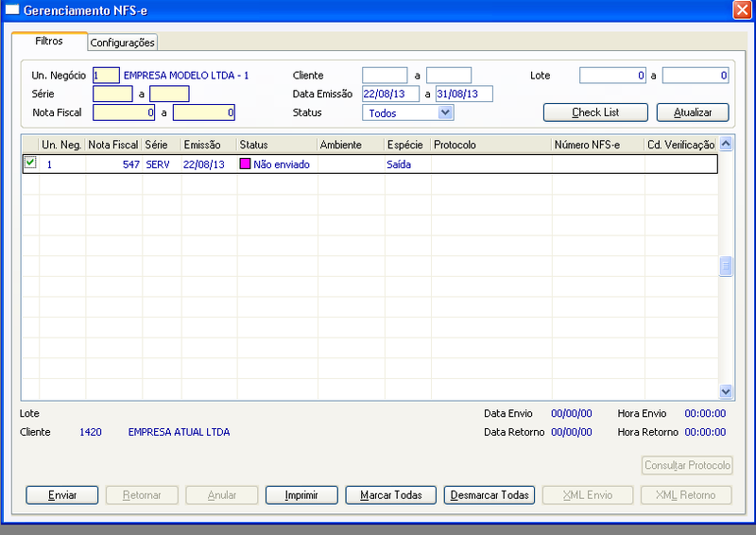Viewport: 756px width, 535px height.
Task: Click the scroll up arrow of grid
Action: pyautogui.click(x=726, y=144)
